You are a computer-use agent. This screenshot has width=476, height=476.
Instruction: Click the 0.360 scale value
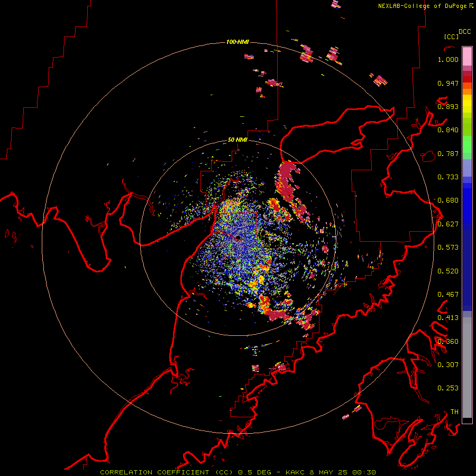[x=448, y=342]
